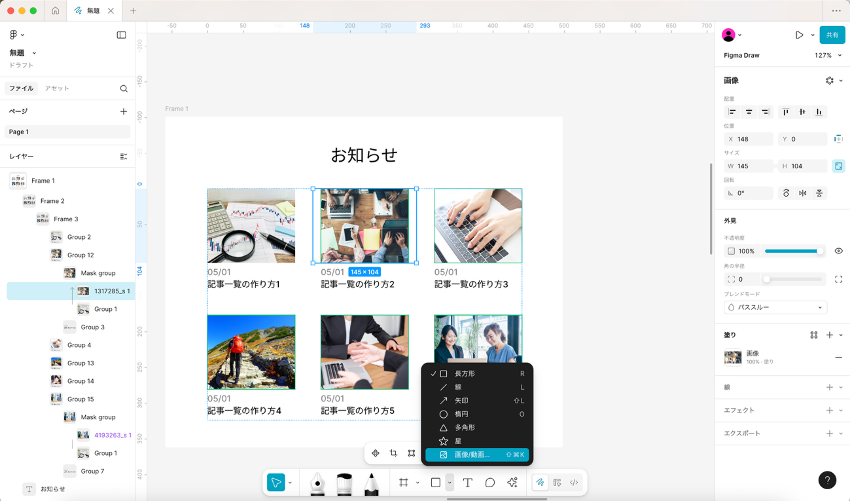Choose 矢印 (Arrow) from shape menu
850x502 pixels.
pyautogui.click(x=478, y=401)
